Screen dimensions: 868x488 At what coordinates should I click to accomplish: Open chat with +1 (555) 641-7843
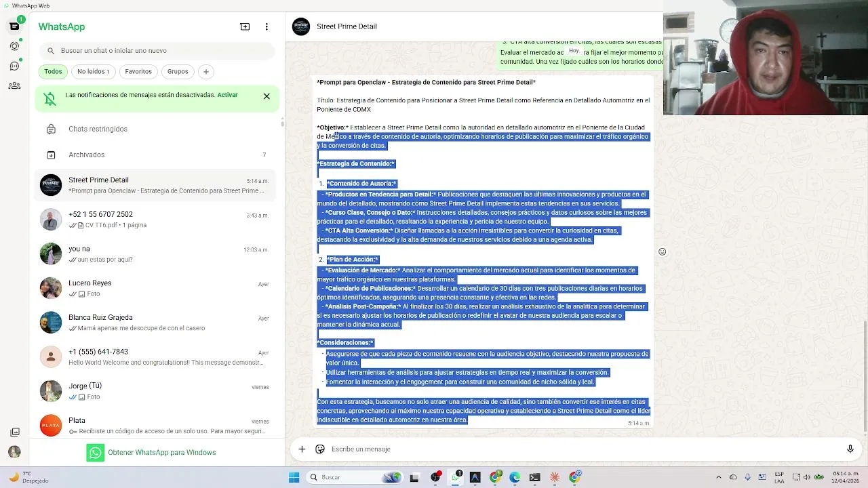(157, 357)
